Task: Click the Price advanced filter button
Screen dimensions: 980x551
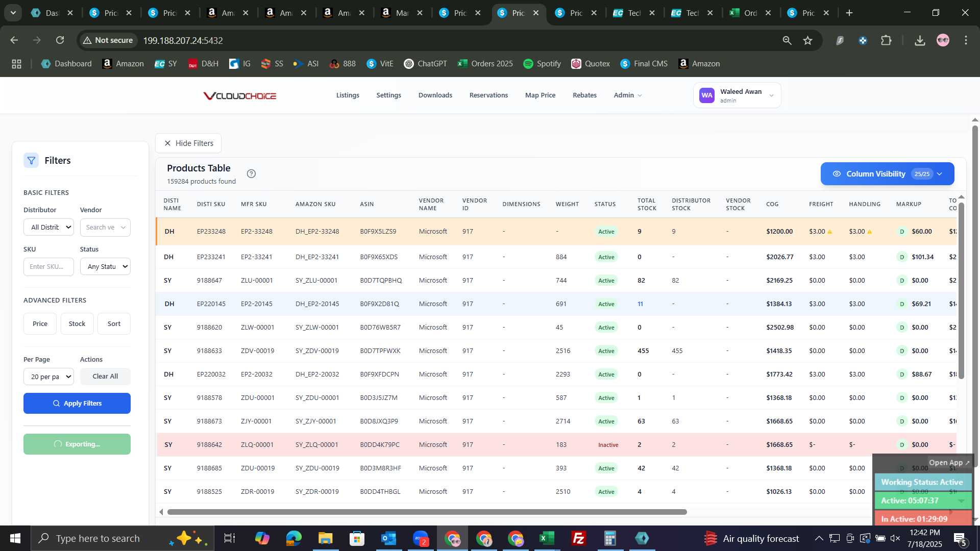Action: pyautogui.click(x=40, y=324)
